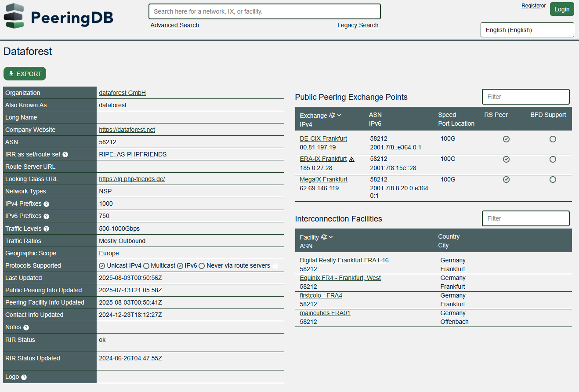The image size is (579, 392).
Task: Click the Public Peering Exchange Points filter field
Action: click(x=525, y=96)
